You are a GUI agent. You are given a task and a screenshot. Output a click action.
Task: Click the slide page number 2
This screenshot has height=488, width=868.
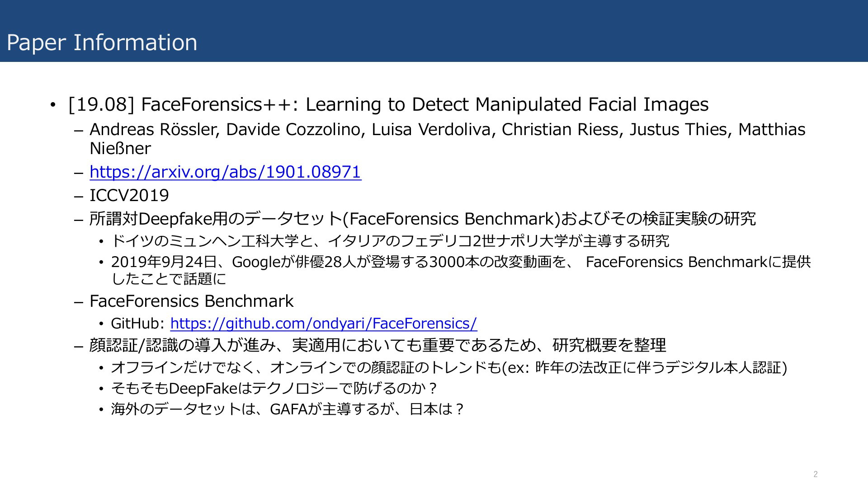(x=816, y=474)
